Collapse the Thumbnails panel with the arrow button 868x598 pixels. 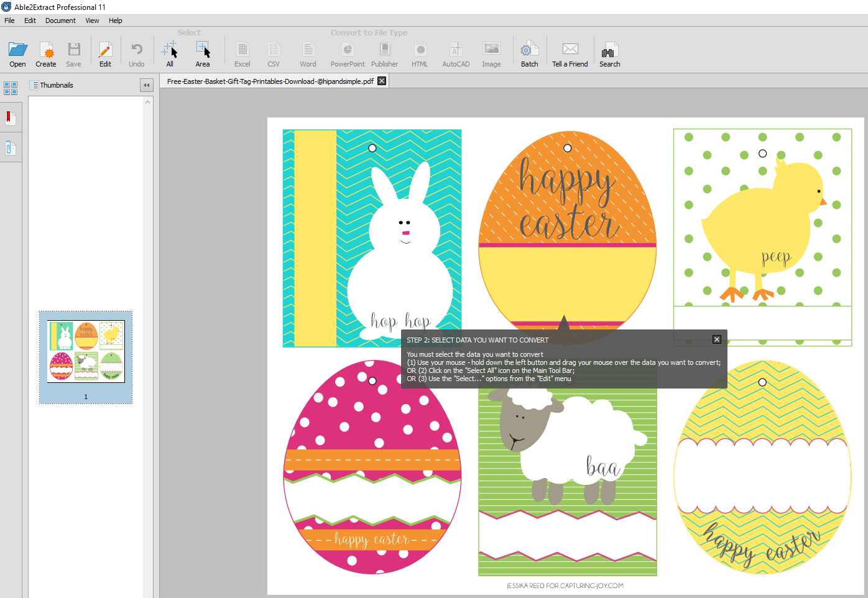click(147, 85)
